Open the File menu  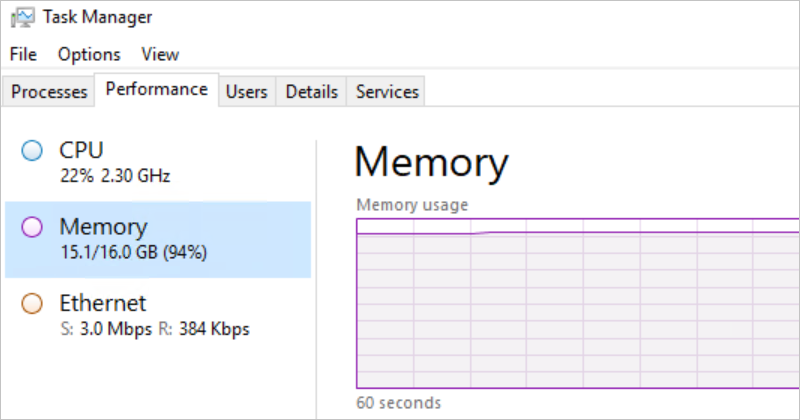tap(23, 54)
